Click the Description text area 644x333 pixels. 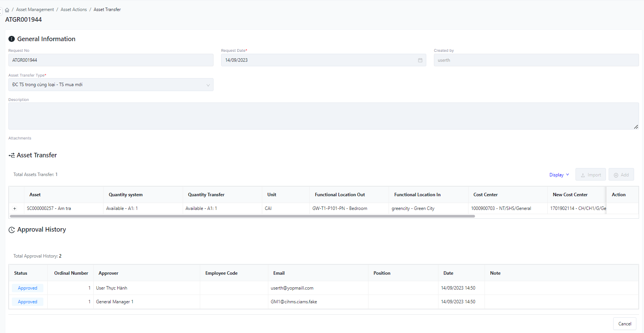tap(323, 116)
